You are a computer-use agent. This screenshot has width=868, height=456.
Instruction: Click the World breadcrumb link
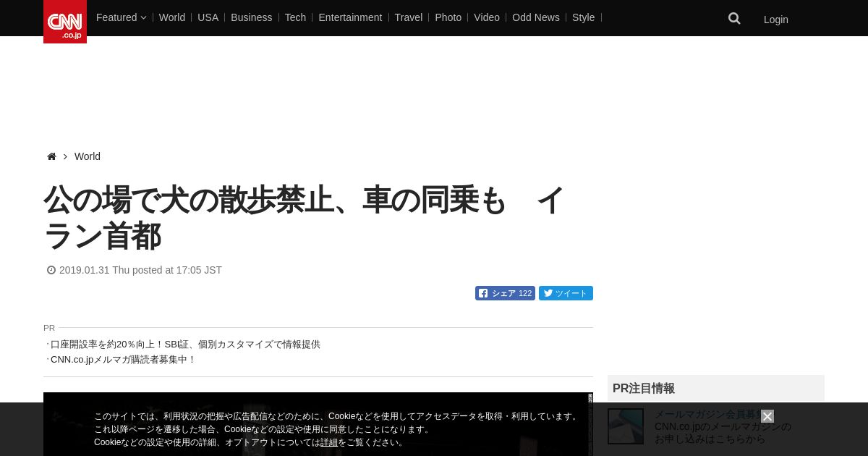point(88,156)
